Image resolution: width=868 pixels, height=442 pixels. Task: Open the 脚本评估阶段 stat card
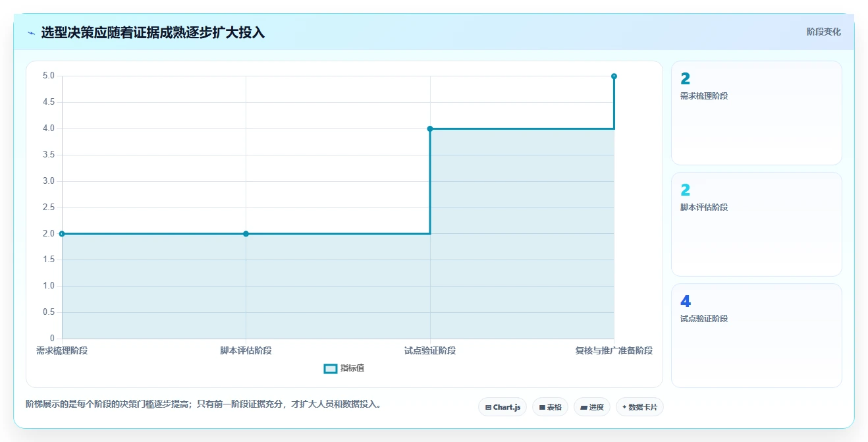point(757,224)
